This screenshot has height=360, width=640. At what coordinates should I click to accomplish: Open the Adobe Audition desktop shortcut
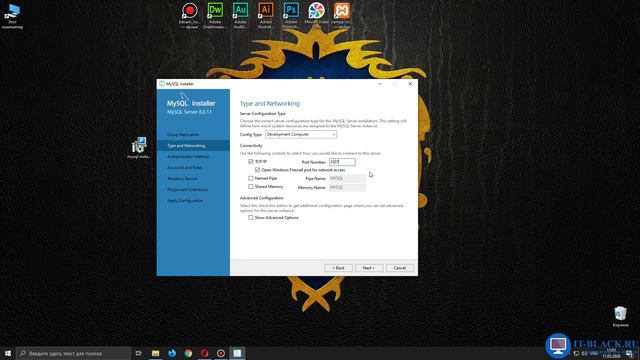point(240,15)
